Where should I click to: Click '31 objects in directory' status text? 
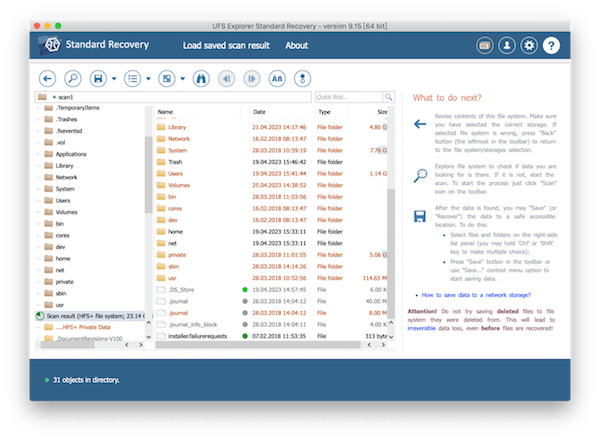(86, 380)
